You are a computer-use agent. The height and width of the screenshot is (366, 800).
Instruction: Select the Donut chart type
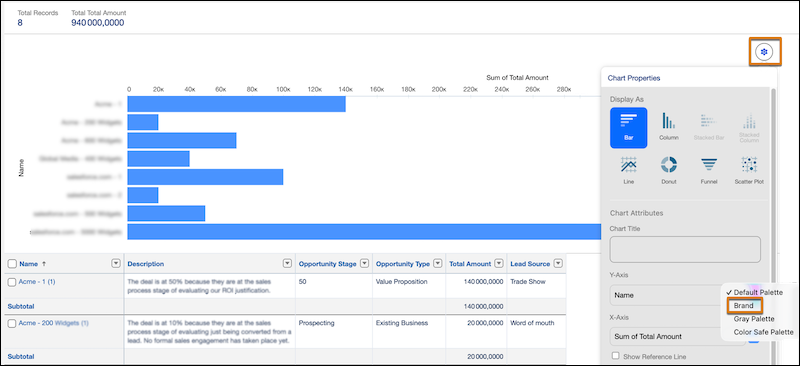(x=668, y=170)
